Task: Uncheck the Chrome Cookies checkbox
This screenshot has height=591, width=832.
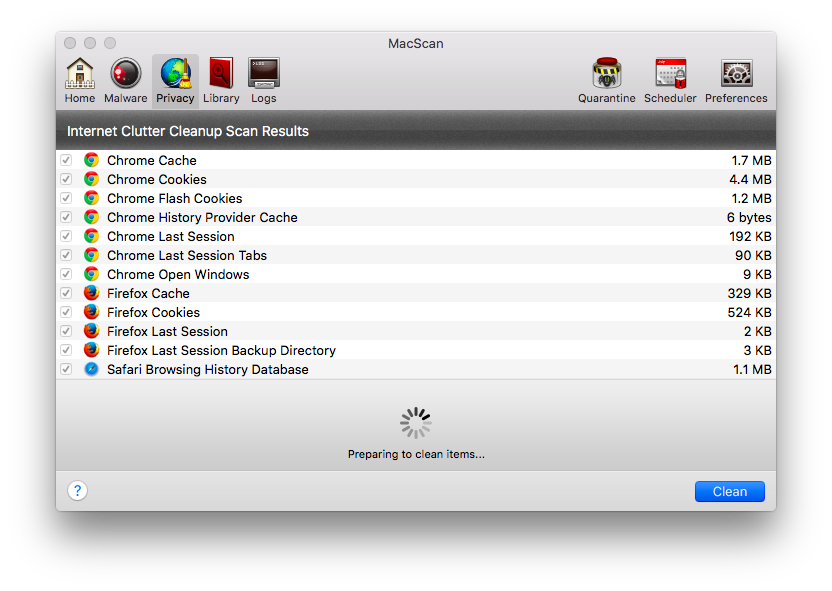Action: click(66, 179)
